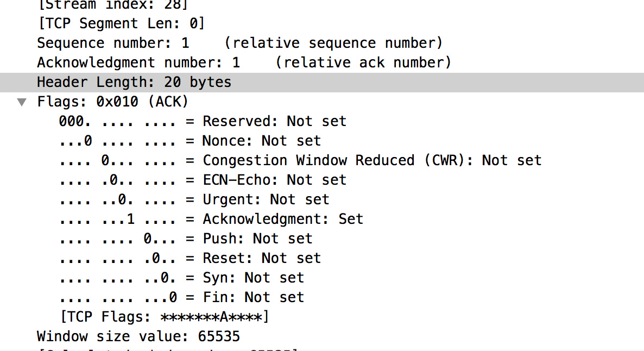Select the Acknowledgment number: 1 row

(x=138, y=62)
